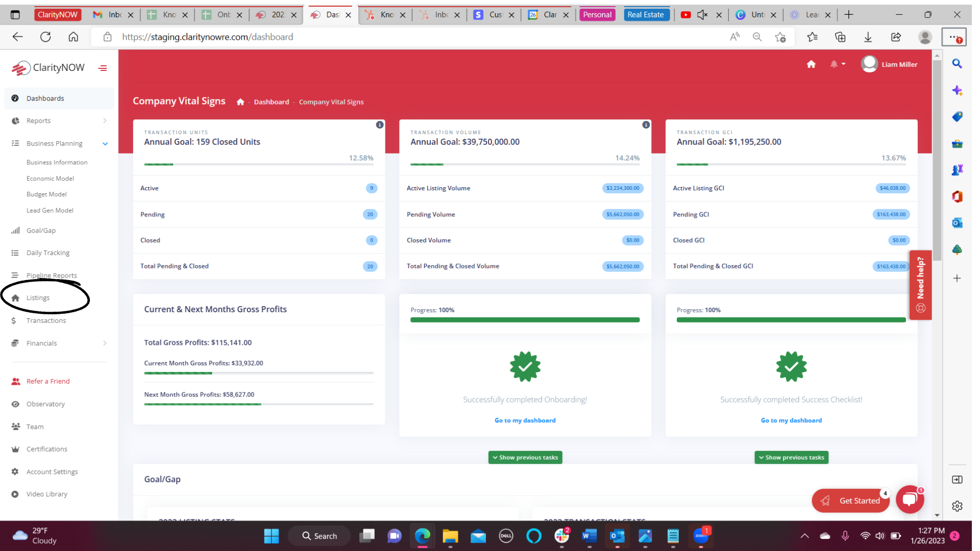Open the Pipeline Reports sidebar icon
Screen dimensions: 980x551
(15, 274)
